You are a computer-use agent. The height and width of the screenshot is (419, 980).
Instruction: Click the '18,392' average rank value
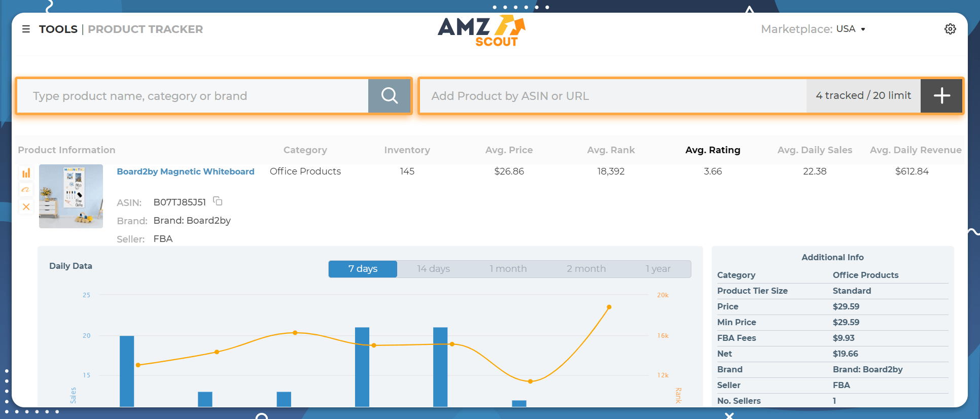point(611,171)
